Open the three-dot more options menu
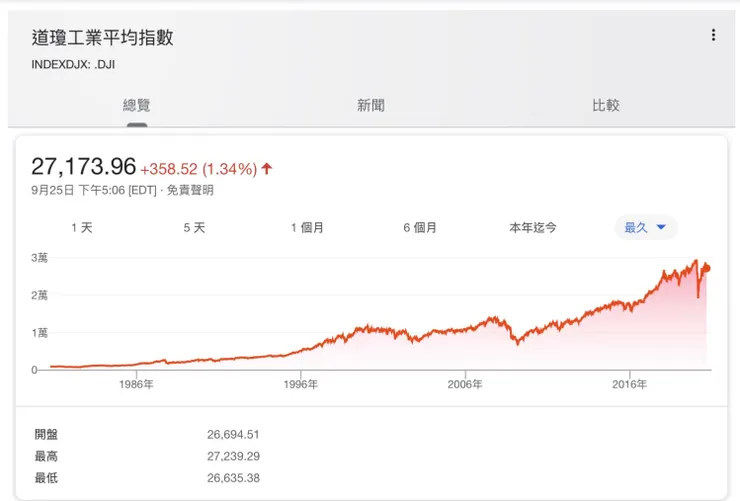The width and height of the screenshot is (740, 501). tap(713, 35)
